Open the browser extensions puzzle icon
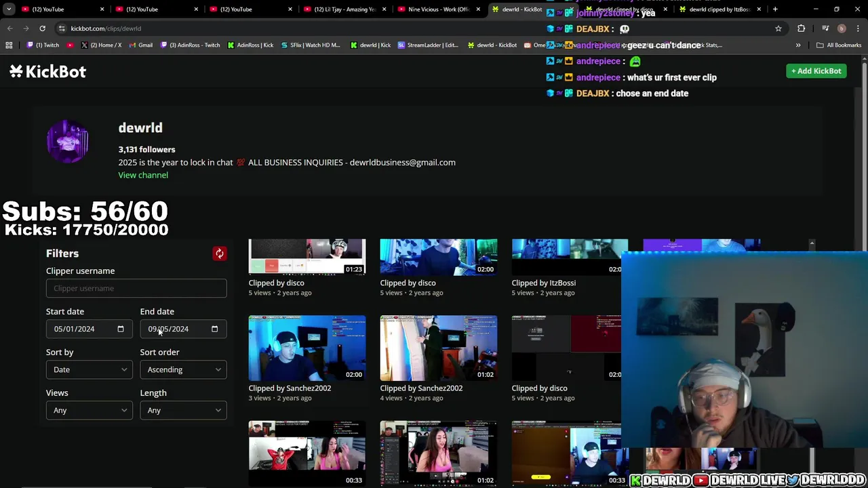 pyautogui.click(x=802, y=28)
